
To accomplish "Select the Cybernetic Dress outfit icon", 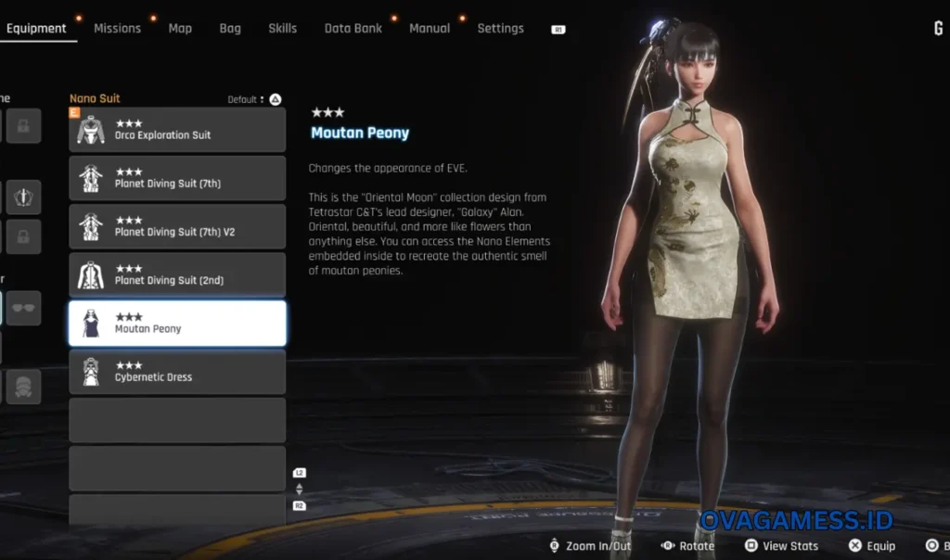I will pyautogui.click(x=91, y=373).
